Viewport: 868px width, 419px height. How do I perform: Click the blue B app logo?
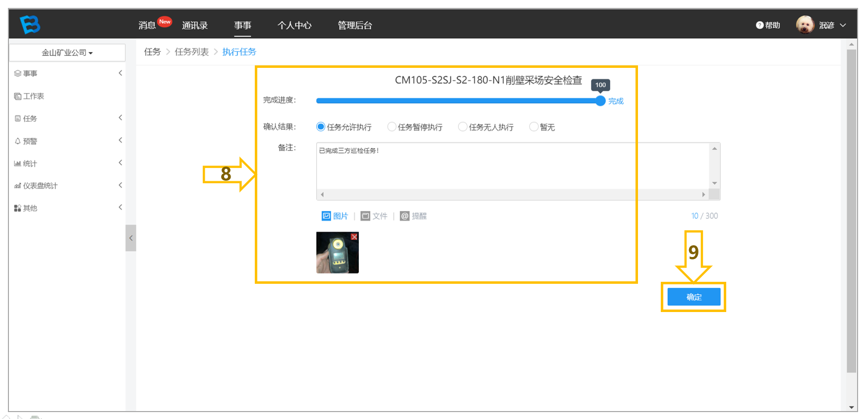[x=30, y=24]
